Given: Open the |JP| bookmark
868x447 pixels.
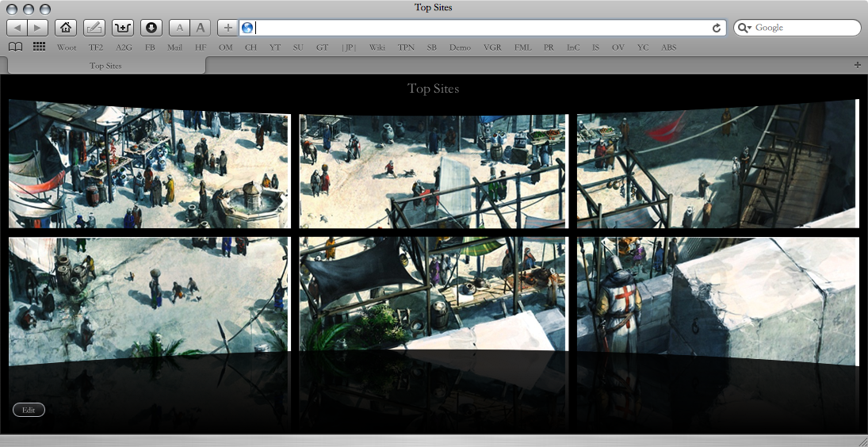Looking at the screenshot, I should tap(349, 48).
